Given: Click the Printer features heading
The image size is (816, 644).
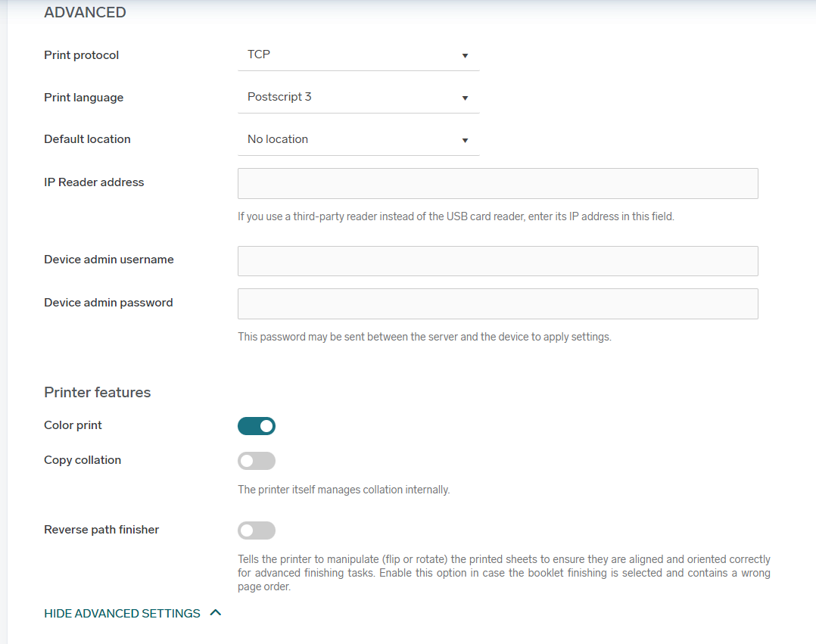Looking at the screenshot, I should click(x=98, y=392).
